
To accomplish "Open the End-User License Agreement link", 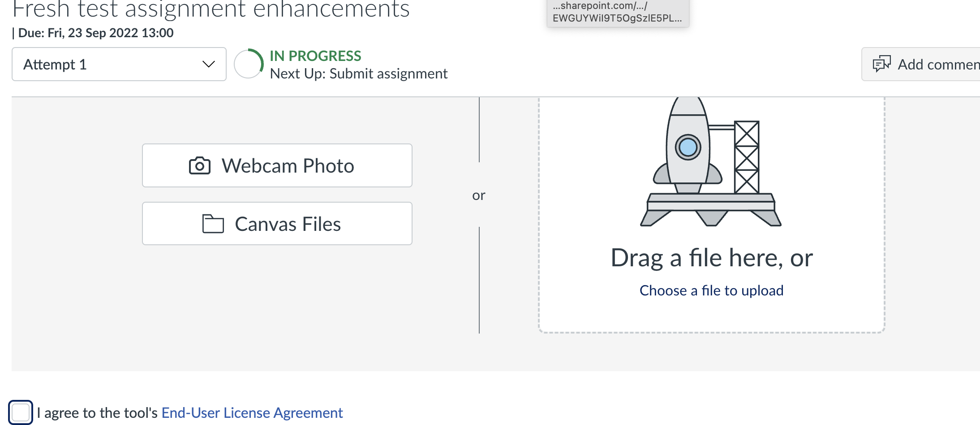I will tap(251, 412).
